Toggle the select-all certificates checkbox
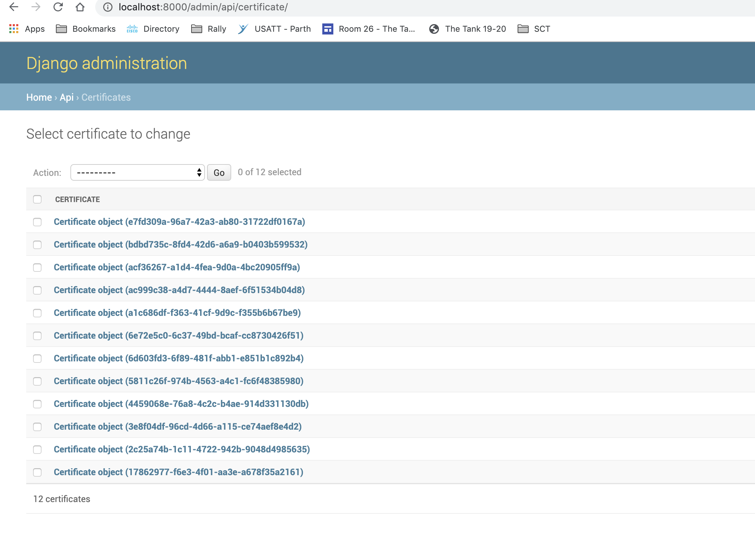Viewport: 755px width, 560px height. click(37, 199)
